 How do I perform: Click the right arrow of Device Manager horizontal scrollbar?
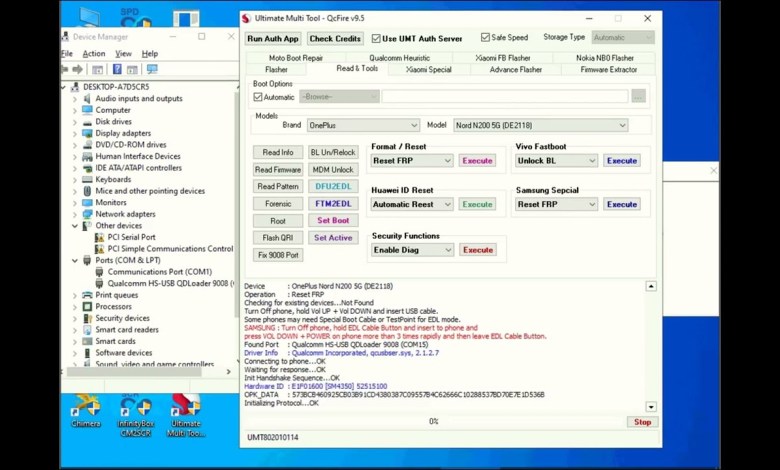point(228,372)
